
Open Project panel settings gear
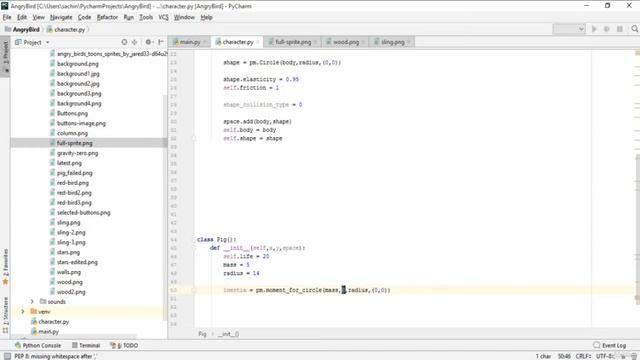click(149, 42)
